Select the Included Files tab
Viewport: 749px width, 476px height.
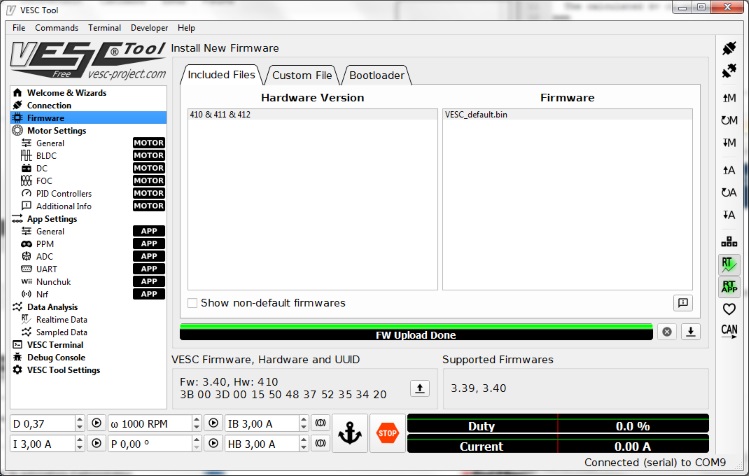tap(221, 75)
